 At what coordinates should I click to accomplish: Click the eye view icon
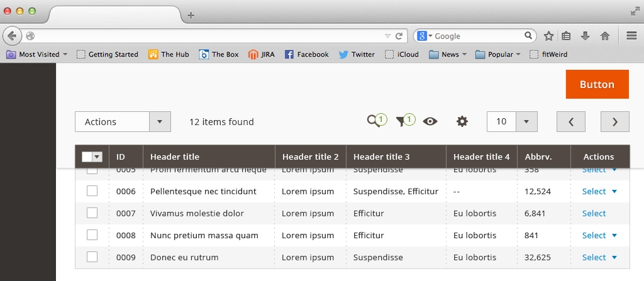pyautogui.click(x=430, y=121)
